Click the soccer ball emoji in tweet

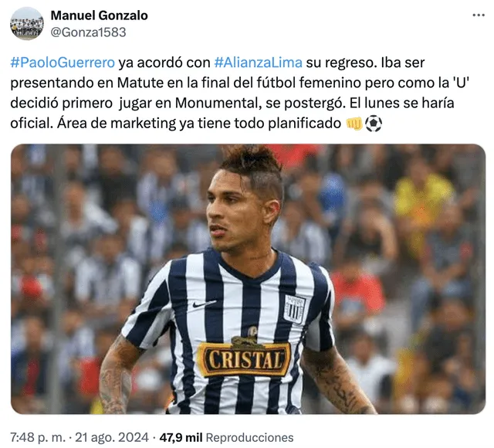click(x=374, y=124)
